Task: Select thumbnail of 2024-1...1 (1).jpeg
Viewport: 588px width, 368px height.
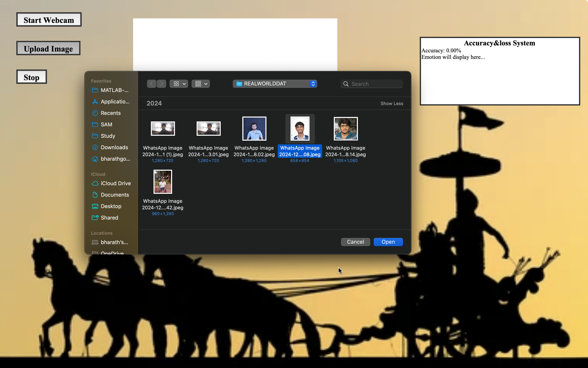Action: click(163, 129)
